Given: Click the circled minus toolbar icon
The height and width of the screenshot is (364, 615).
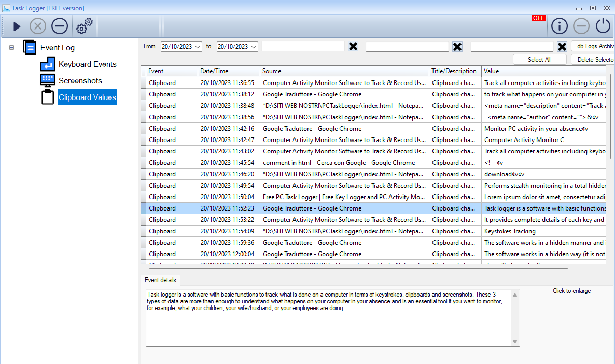Looking at the screenshot, I should pos(60,26).
